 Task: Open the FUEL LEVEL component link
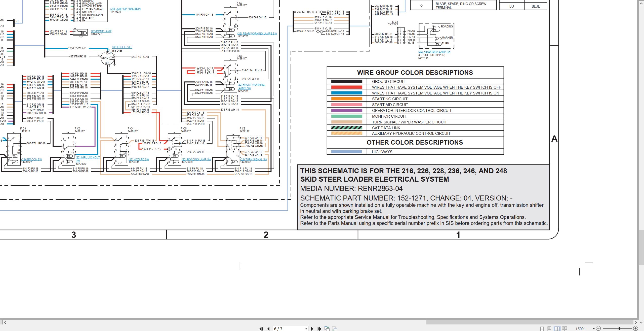pyautogui.click(x=122, y=47)
